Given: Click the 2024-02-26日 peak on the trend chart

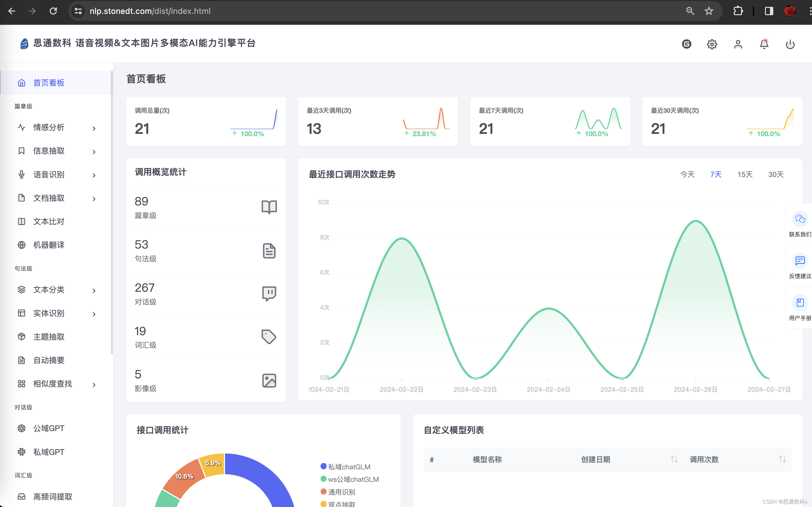Looking at the screenshot, I should point(696,221).
